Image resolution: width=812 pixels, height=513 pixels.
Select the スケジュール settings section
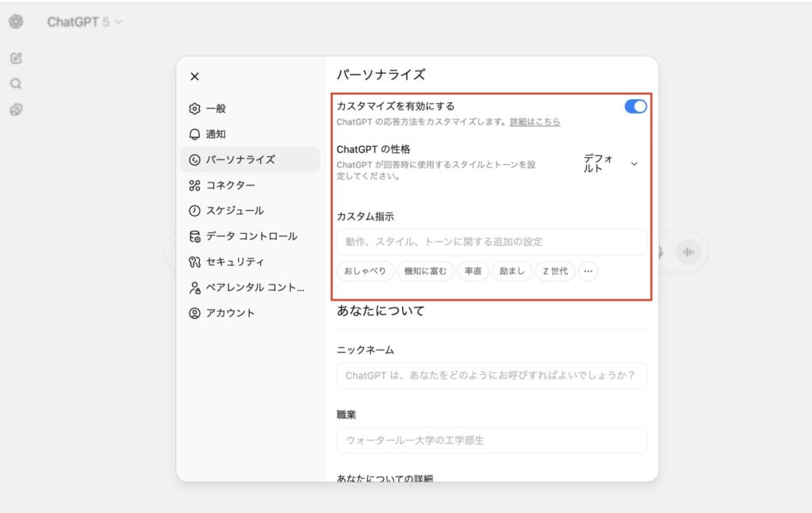(x=235, y=211)
